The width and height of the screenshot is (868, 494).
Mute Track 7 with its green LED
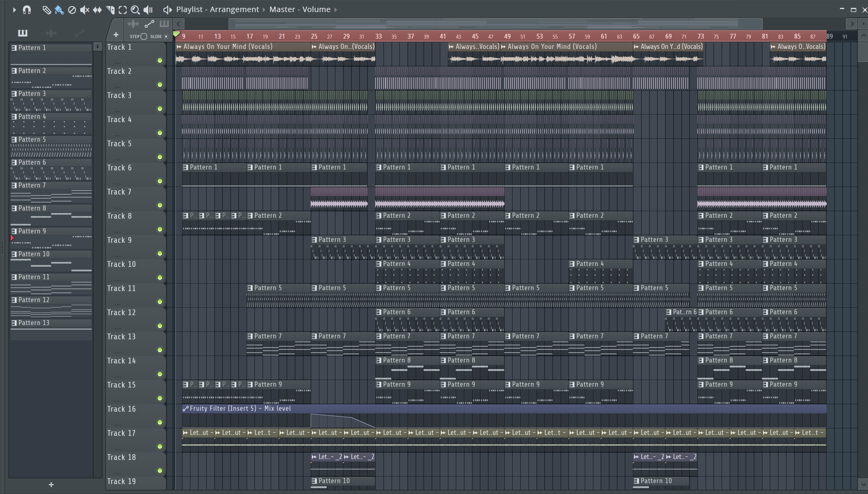click(160, 205)
